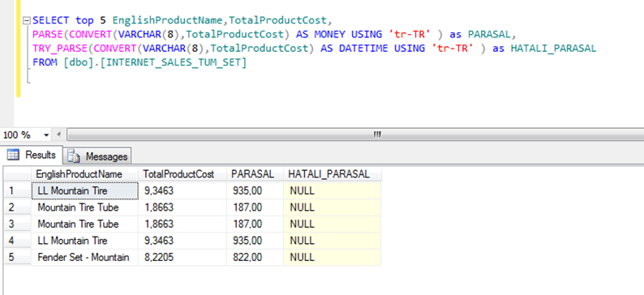Click the 822,00 PARASAL cell

255,257
